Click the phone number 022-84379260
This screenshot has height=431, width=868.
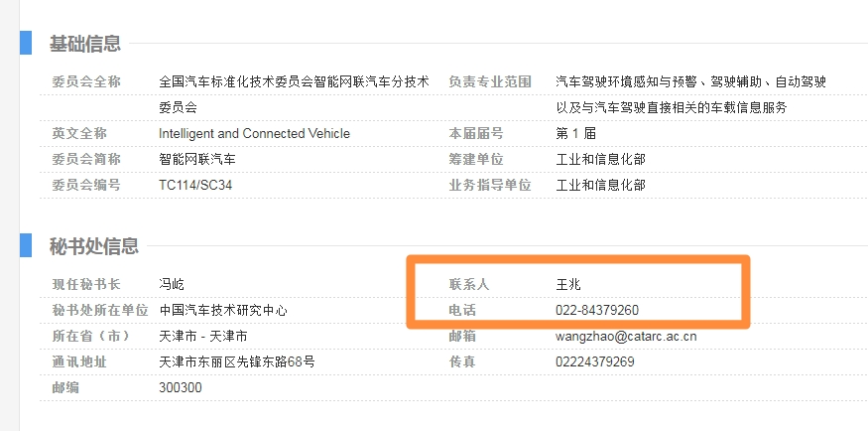tap(597, 310)
